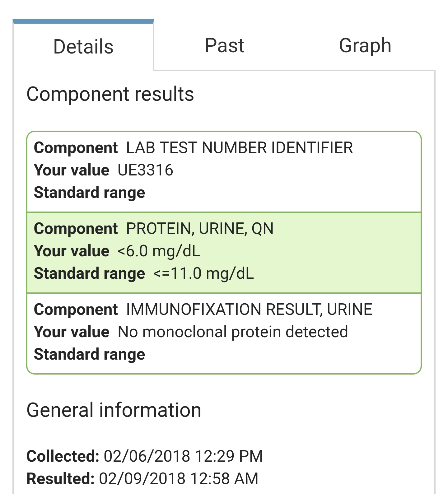Click the Resulted date 02/09/2018 12:58 AM
The width and height of the screenshot is (448, 494).
pyautogui.click(x=179, y=478)
